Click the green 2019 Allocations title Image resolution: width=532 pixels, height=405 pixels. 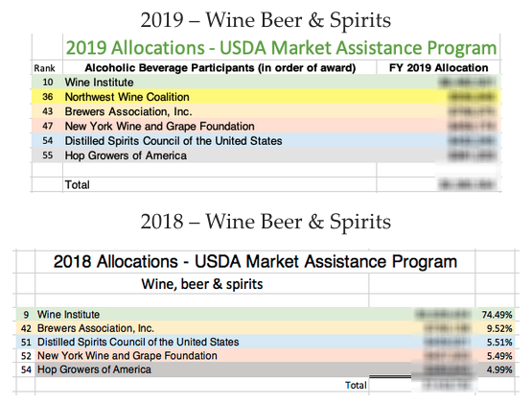[281, 48]
